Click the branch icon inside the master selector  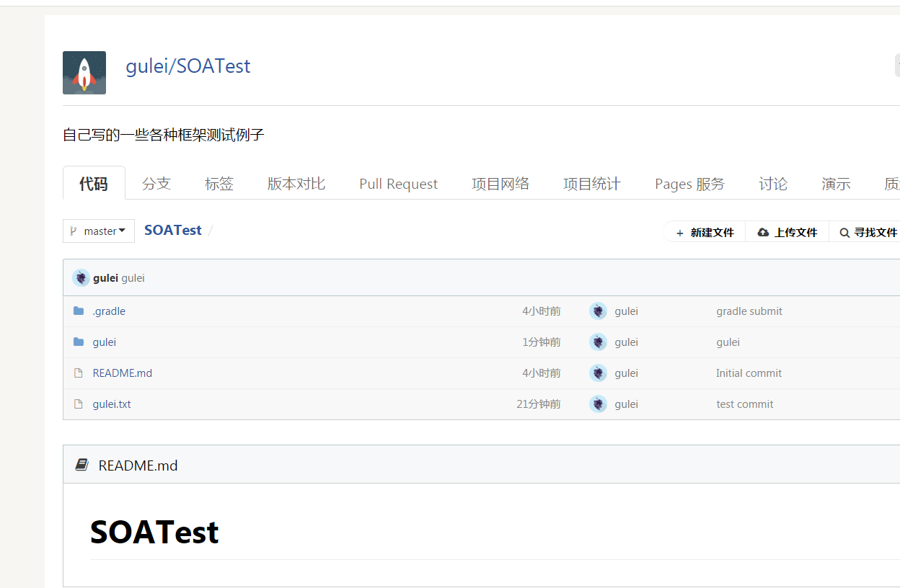point(74,230)
